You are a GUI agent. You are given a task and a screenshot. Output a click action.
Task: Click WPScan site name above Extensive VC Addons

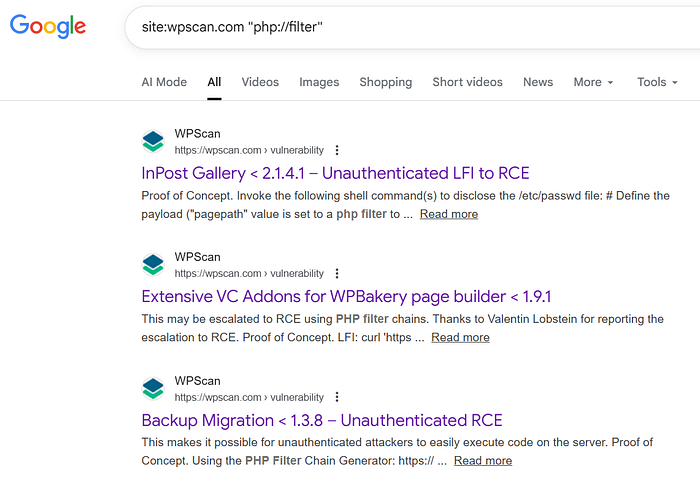[197, 257]
